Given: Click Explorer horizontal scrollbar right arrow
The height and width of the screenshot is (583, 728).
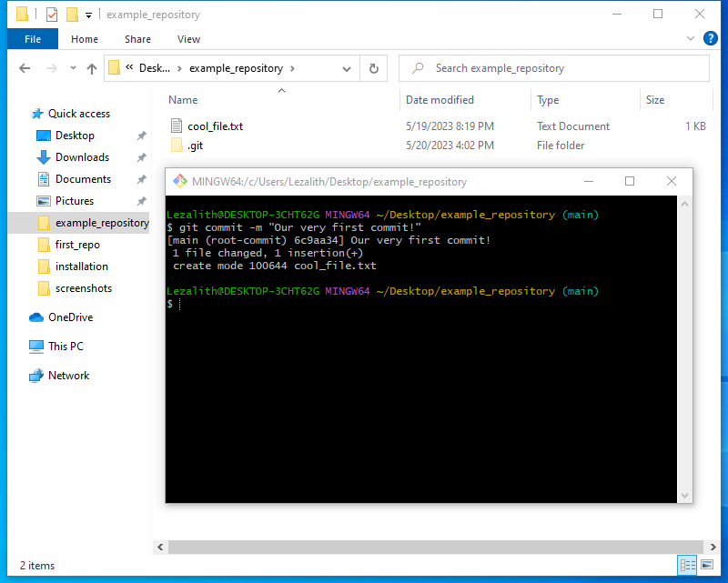Looking at the screenshot, I should (713, 547).
